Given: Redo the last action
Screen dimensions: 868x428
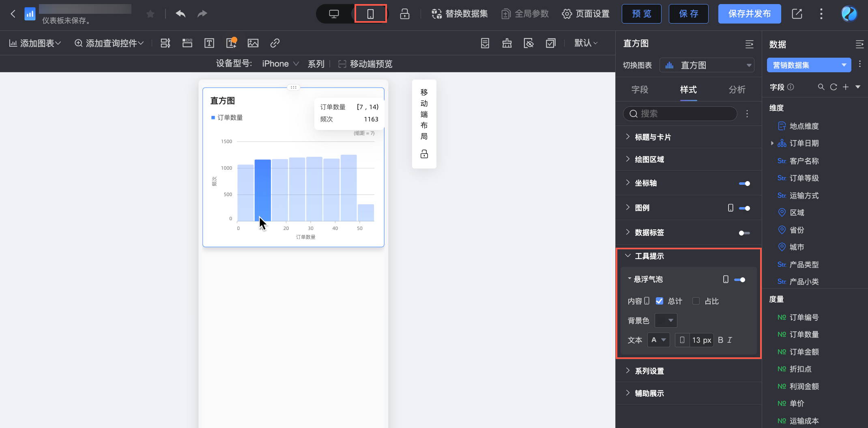Looking at the screenshot, I should pyautogui.click(x=202, y=14).
